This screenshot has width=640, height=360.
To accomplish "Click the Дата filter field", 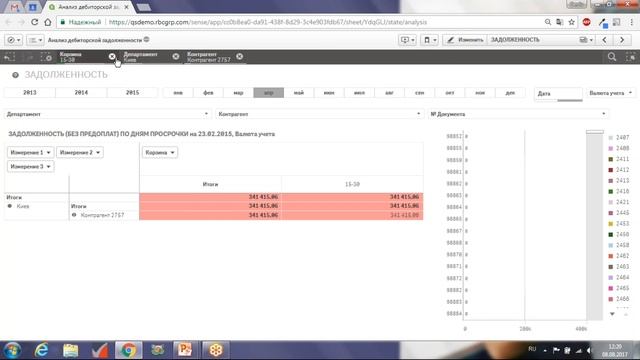I will (x=558, y=93).
